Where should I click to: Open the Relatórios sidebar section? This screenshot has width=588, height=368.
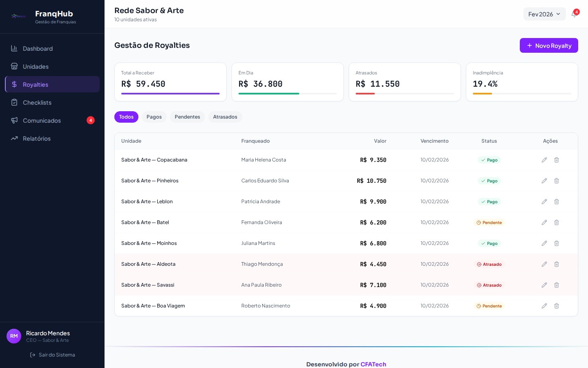click(37, 139)
